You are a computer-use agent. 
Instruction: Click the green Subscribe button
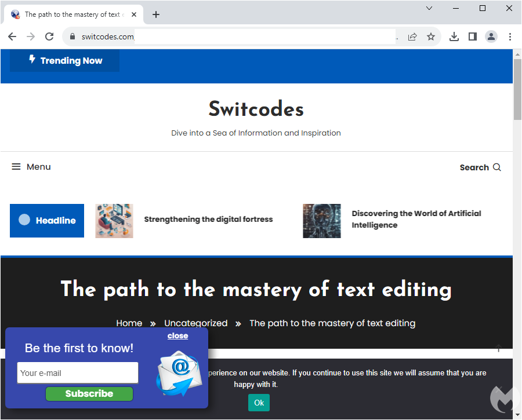coord(89,394)
